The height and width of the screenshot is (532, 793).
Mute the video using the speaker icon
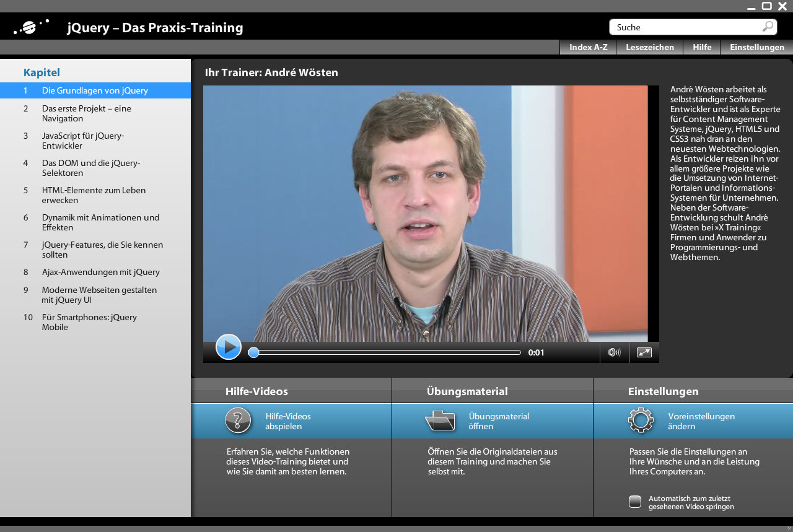pos(614,352)
